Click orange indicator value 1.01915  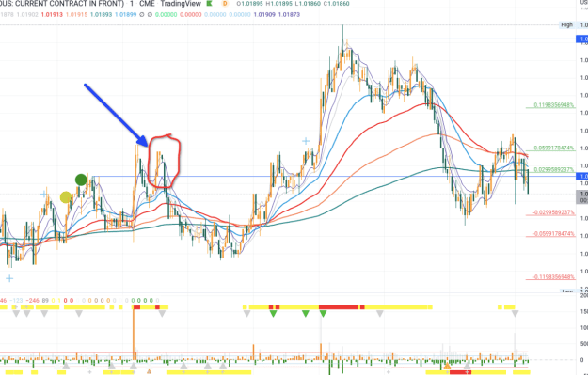click(x=76, y=15)
